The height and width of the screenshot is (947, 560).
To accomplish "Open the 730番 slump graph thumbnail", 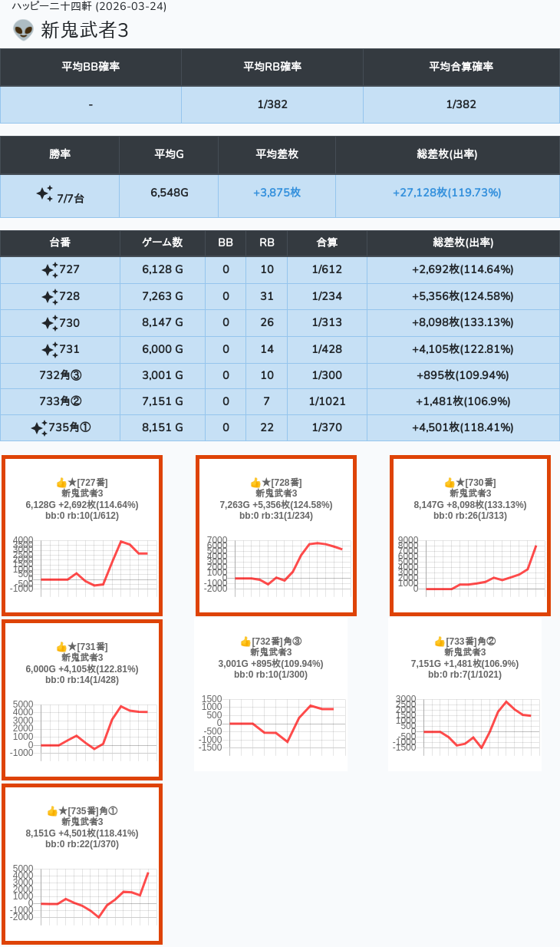I will [x=469, y=564].
